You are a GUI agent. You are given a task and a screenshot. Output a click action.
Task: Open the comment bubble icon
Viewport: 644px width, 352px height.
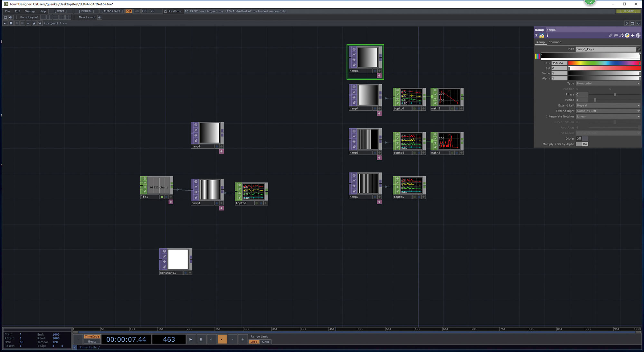pyautogui.click(x=616, y=36)
